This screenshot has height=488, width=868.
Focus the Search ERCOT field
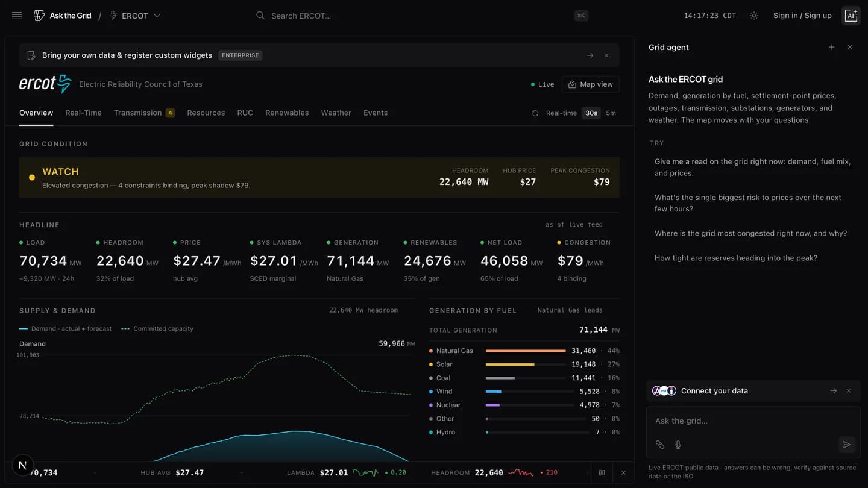[422, 16]
